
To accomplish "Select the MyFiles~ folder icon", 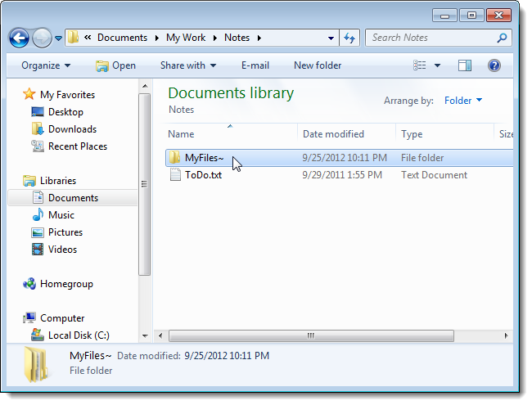I will coord(174,158).
